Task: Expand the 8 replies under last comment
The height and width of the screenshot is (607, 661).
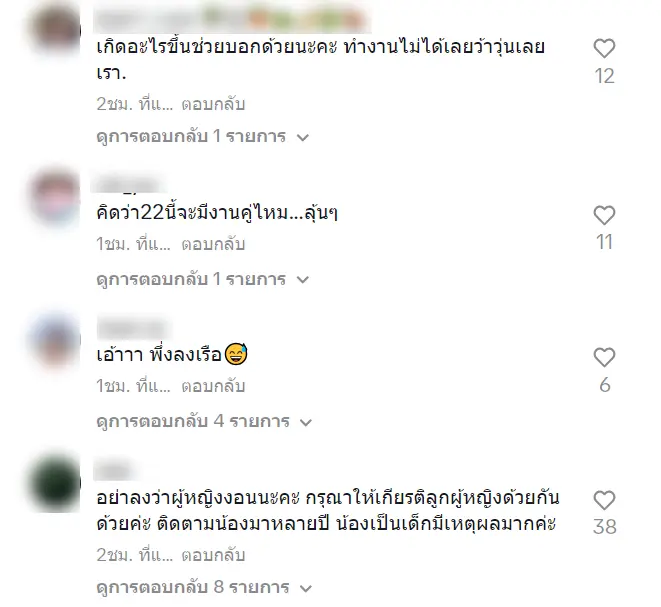Action: tap(204, 587)
